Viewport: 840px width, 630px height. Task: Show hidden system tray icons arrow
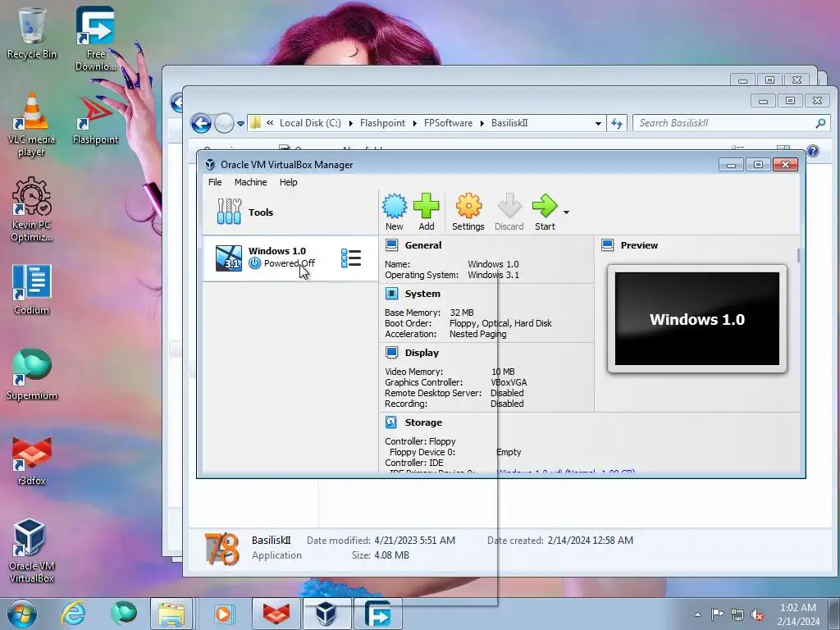[697, 614]
